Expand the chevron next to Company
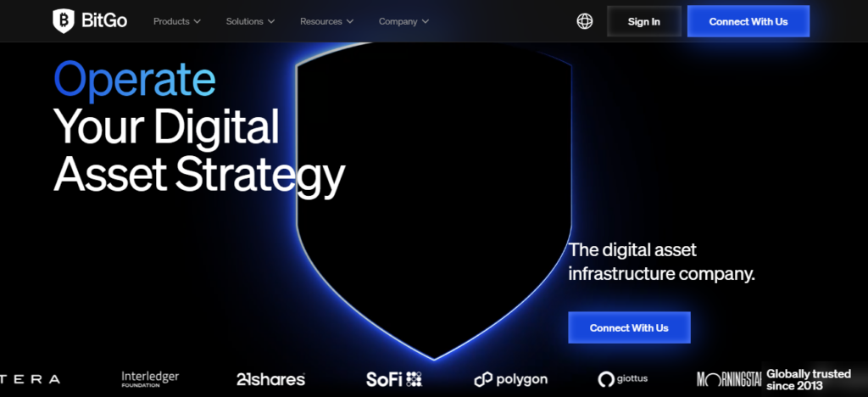The width and height of the screenshot is (868, 397). 426,21
